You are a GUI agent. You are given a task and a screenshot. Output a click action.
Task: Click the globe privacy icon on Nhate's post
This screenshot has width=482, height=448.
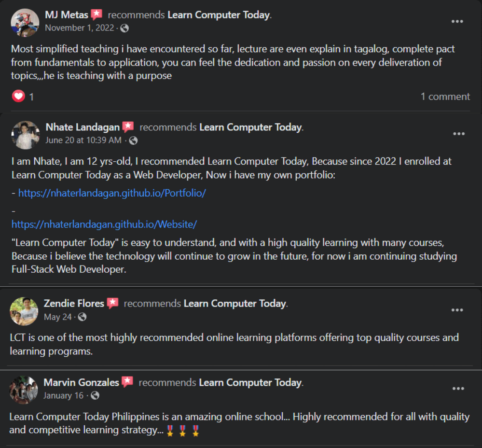pyautogui.click(x=133, y=140)
